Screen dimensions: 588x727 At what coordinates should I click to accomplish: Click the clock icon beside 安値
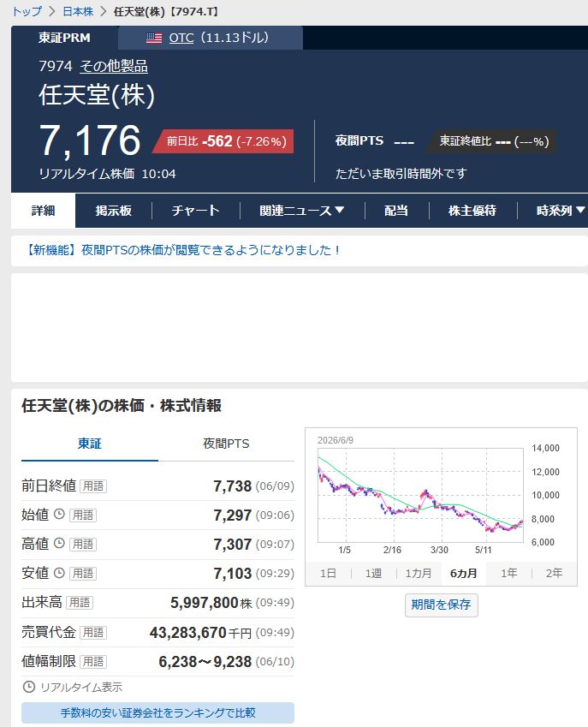point(59,573)
